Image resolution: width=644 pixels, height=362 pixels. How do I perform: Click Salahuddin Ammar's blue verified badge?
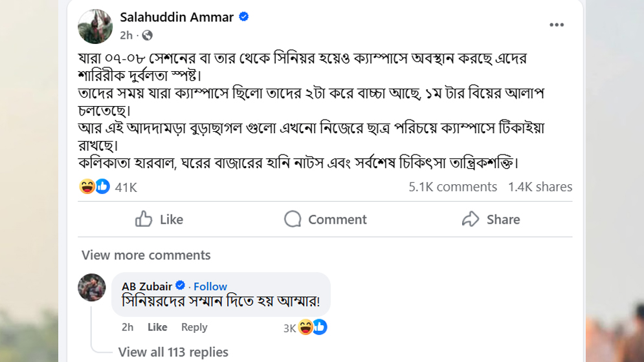[x=244, y=17]
